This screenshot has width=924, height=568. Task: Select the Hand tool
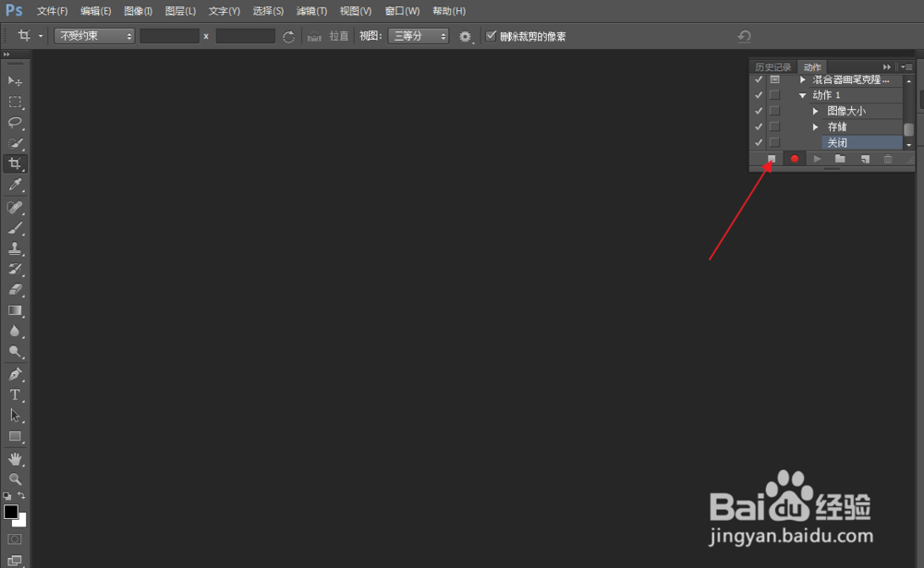coord(16,458)
